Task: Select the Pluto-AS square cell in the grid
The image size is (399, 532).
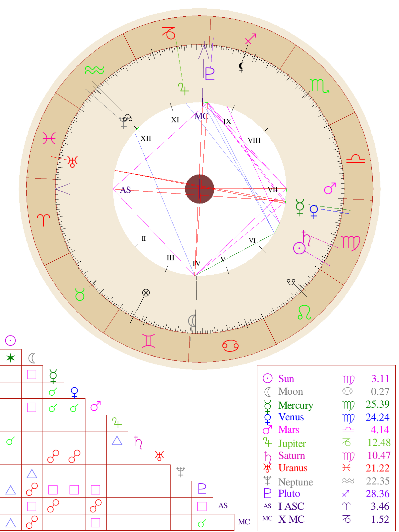Action: [202, 506]
